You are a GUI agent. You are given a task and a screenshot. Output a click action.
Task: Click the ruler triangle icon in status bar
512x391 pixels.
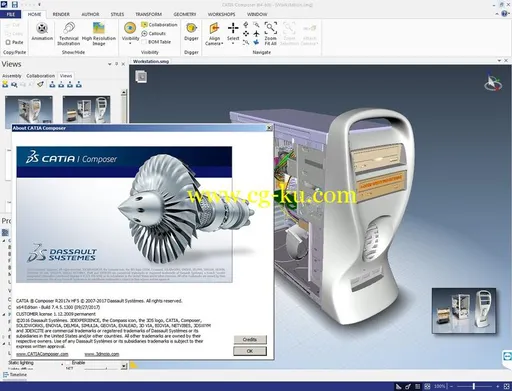[x=398, y=386]
